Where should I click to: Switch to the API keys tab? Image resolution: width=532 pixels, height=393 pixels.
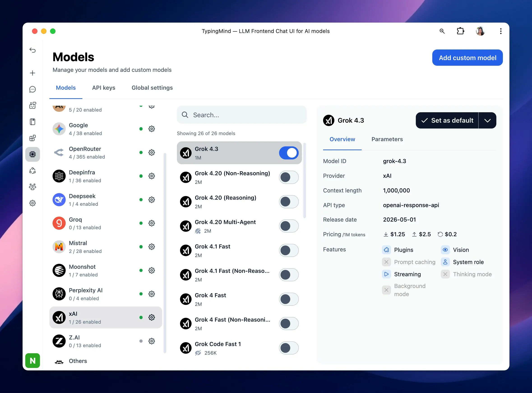click(x=104, y=88)
